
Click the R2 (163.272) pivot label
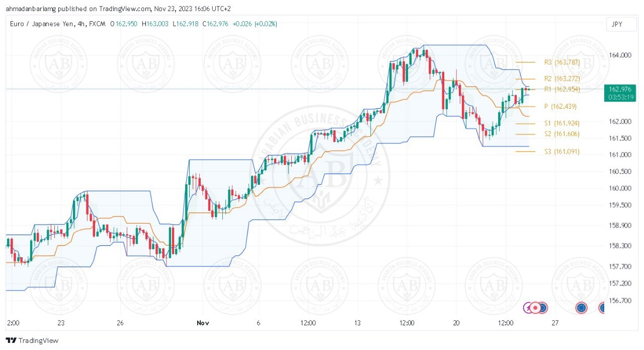pos(562,79)
